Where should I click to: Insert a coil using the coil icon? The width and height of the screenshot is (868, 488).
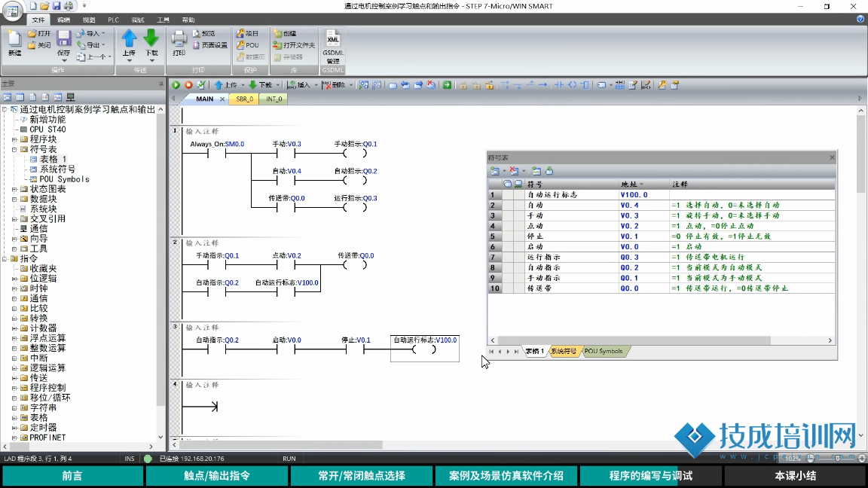(x=572, y=84)
